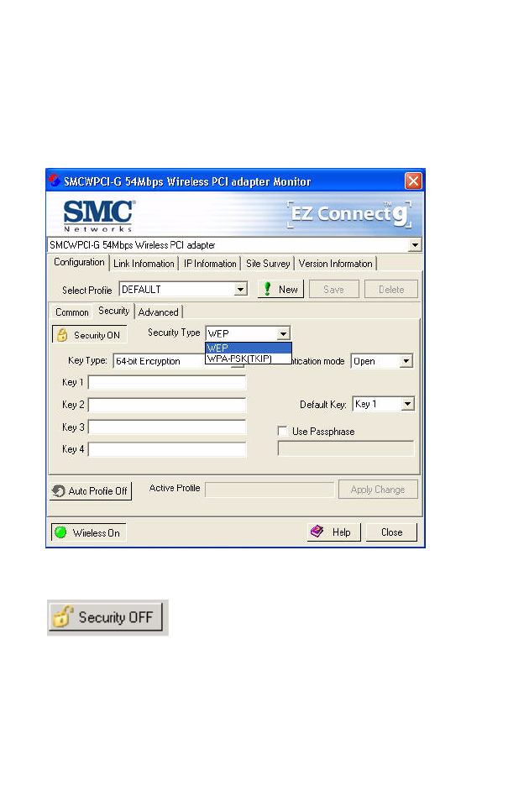The image size is (529, 812).
Task: Click the book icon beside Help
Action: (317, 532)
